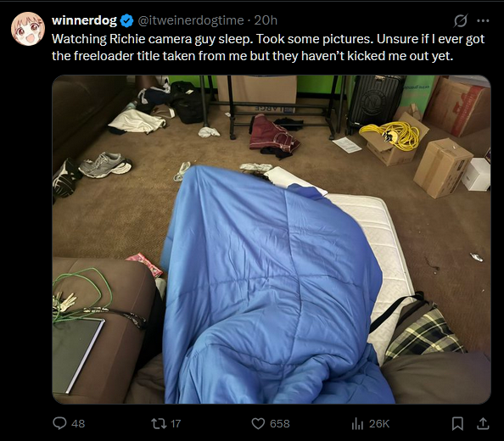
Task: Click the 48 replies count
Action: tap(78, 424)
